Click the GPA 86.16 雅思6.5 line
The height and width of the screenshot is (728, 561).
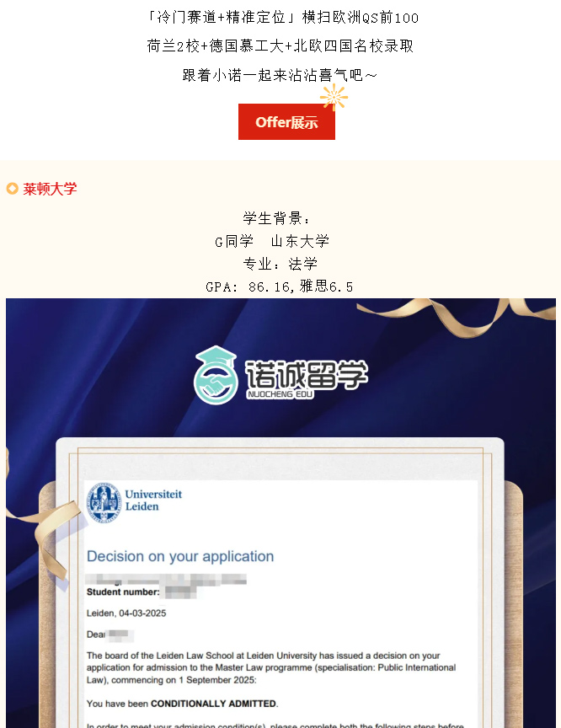tap(280, 286)
